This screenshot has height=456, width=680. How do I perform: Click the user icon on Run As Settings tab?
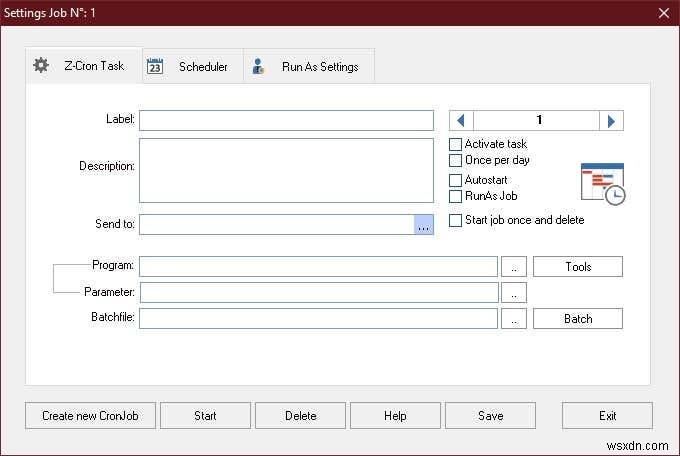pos(258,66)
